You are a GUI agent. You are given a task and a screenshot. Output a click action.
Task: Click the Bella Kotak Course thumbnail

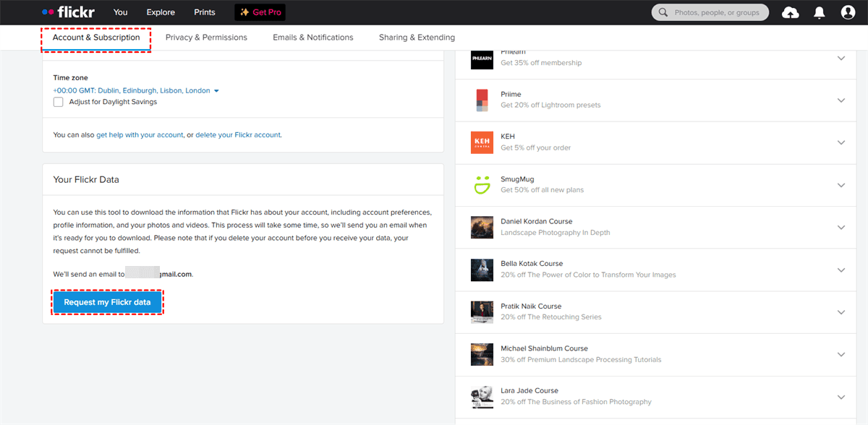pos(482,270)
